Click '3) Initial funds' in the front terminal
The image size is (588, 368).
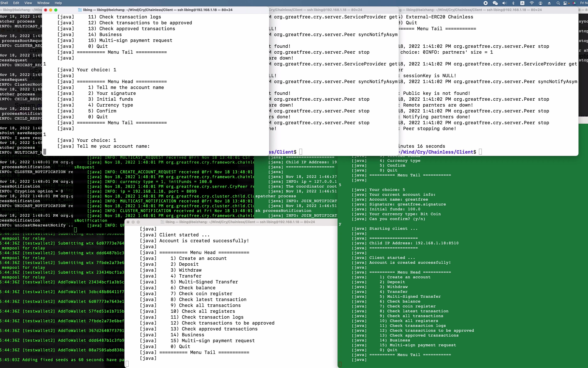[x=111, y=99]
